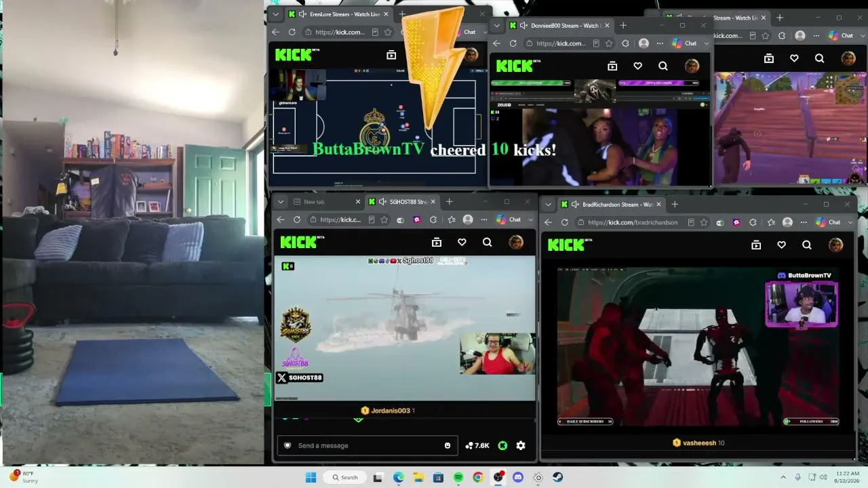Expand tab actions menu in BradRichardson window

[547, 204]
